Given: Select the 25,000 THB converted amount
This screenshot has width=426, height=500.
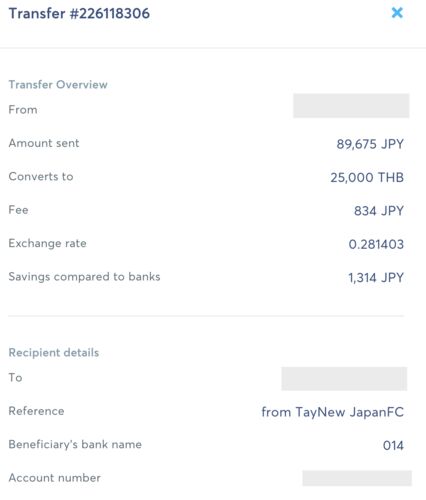Looking at the screenshot, I should (x=367, y=177).
